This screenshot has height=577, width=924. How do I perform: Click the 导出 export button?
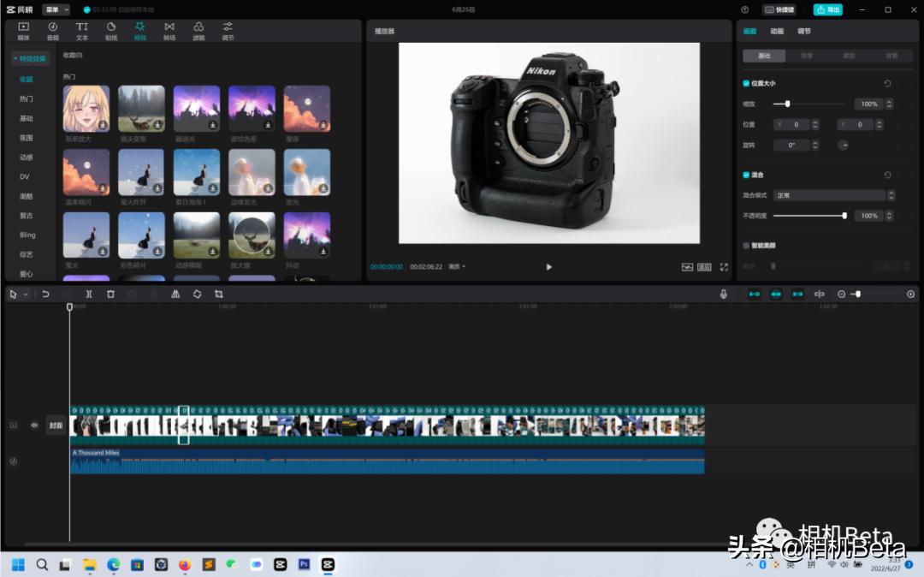(827, 9)
